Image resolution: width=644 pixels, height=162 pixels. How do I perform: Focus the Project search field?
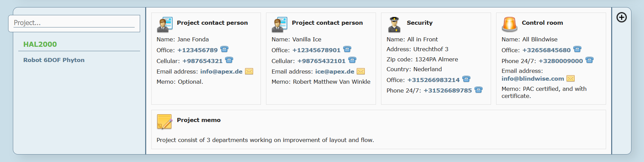pyautogui.click(x=74, y=23)
